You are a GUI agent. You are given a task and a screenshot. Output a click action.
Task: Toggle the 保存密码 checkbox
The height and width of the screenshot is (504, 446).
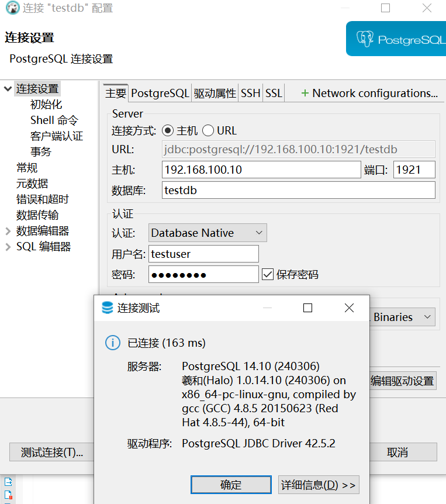coord(268,274)
